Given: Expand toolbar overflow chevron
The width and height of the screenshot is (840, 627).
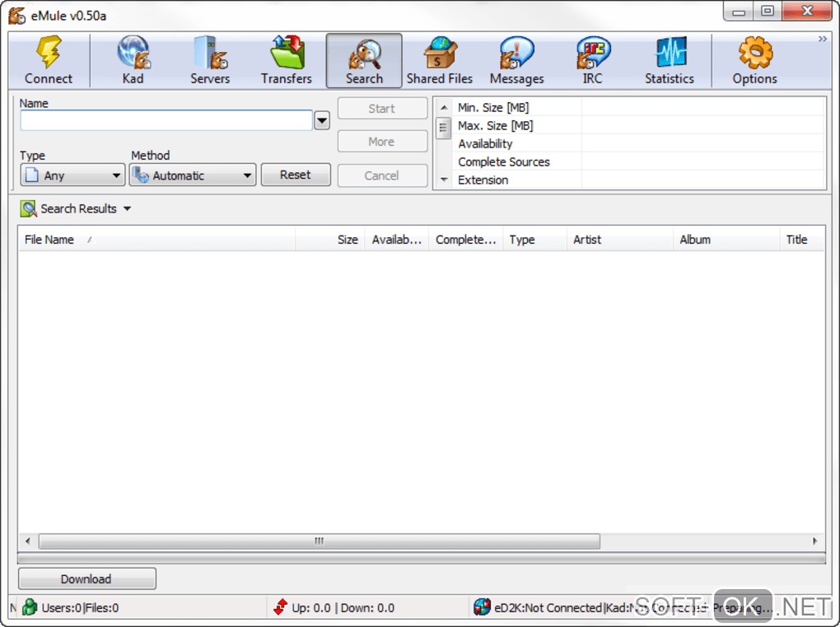Looking at the screenshot, I should click(823, 39).
